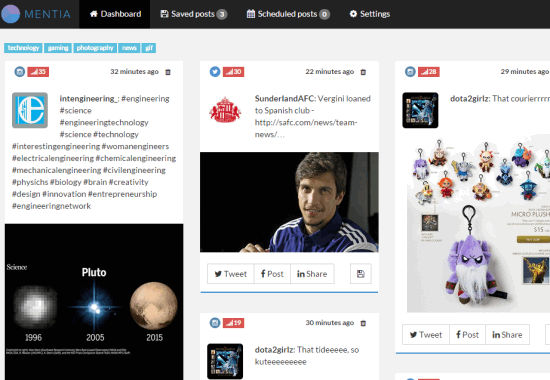The image size is (550, 380).
Task: Toggle the gaming tag filter
Action: point(58,48)
